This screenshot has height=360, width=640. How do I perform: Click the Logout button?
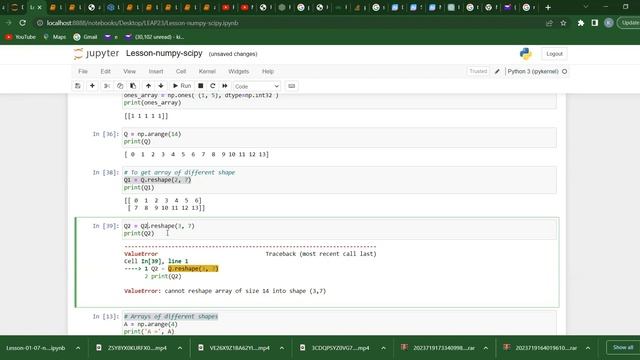(554, 54)
